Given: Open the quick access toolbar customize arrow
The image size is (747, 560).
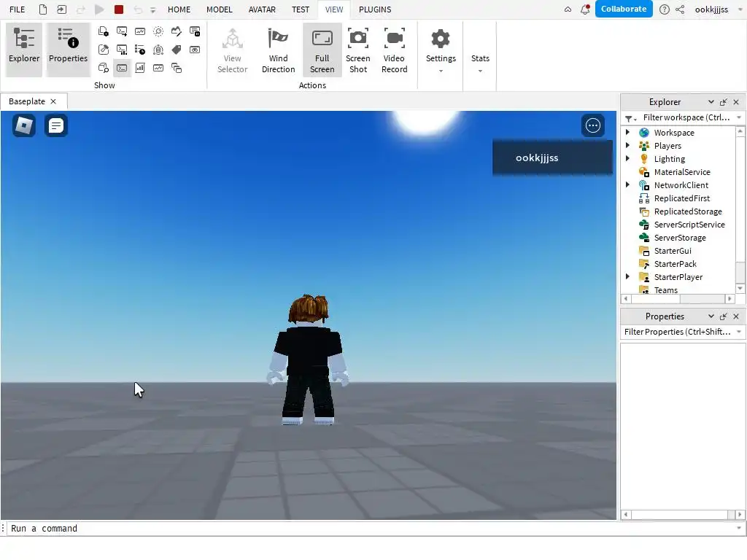Looking at the screenshot, I should [153, 10].
